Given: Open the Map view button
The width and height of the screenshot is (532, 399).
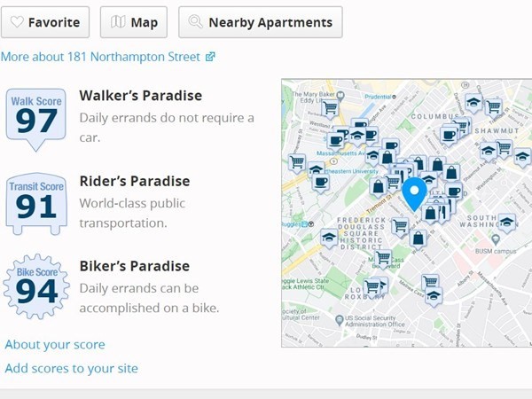Looking at the screenshot, I should pyautogui.click(x=133, y=22).
